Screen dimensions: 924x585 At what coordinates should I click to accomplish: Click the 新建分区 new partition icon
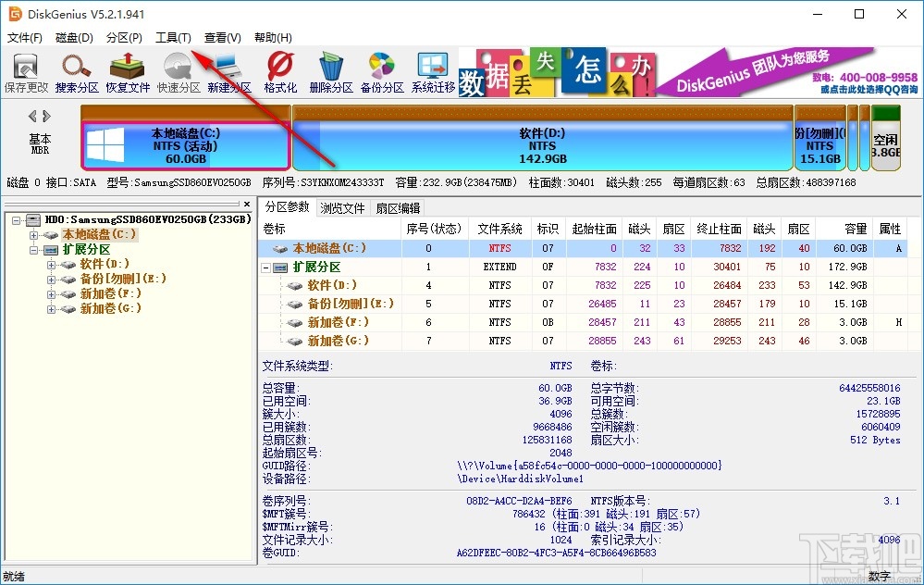coord(228,72)
